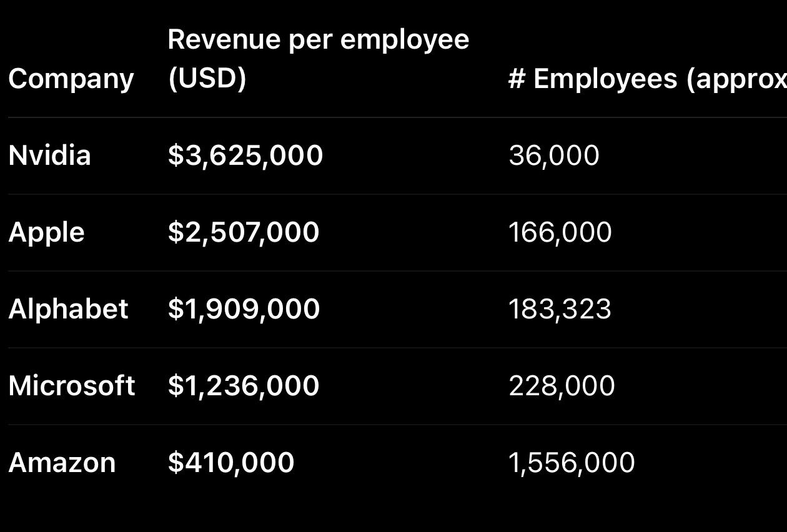Viewport: 787px width, 532px height.
Task: Select the Amazon company name cell
Action: pyautogui.click(x=62, y=463)
